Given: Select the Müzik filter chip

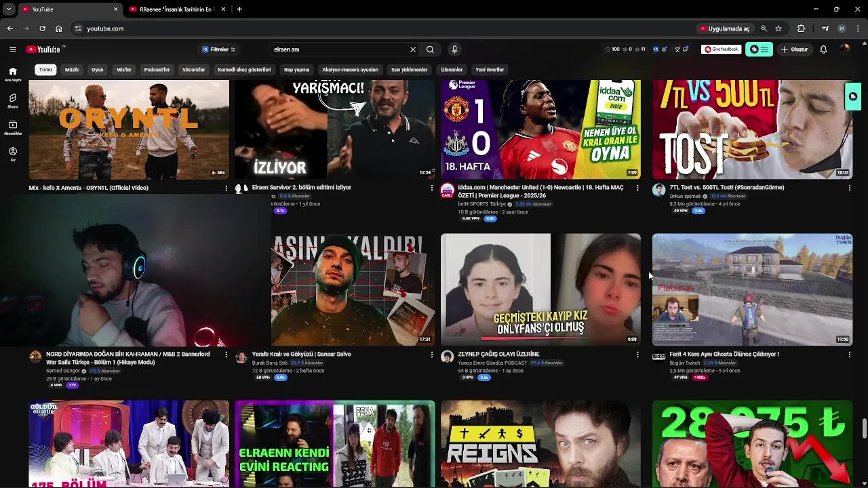Looking at the screenshot, I should pyautogui.click(x=72, y=70).
